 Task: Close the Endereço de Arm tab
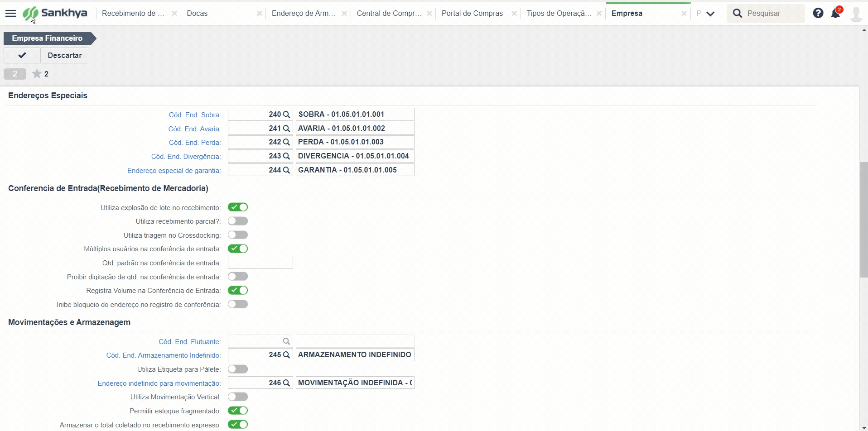[344, 14]
